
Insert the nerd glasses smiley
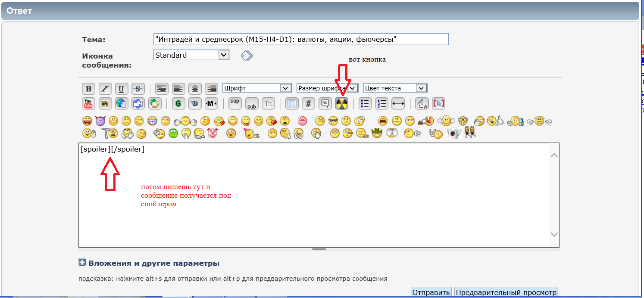point(463,121)
